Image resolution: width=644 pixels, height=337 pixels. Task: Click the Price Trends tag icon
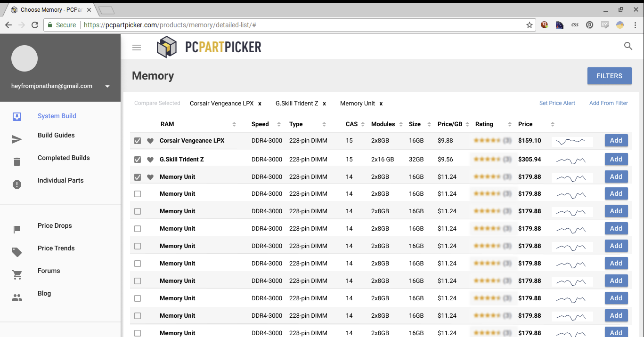(17, 252)
